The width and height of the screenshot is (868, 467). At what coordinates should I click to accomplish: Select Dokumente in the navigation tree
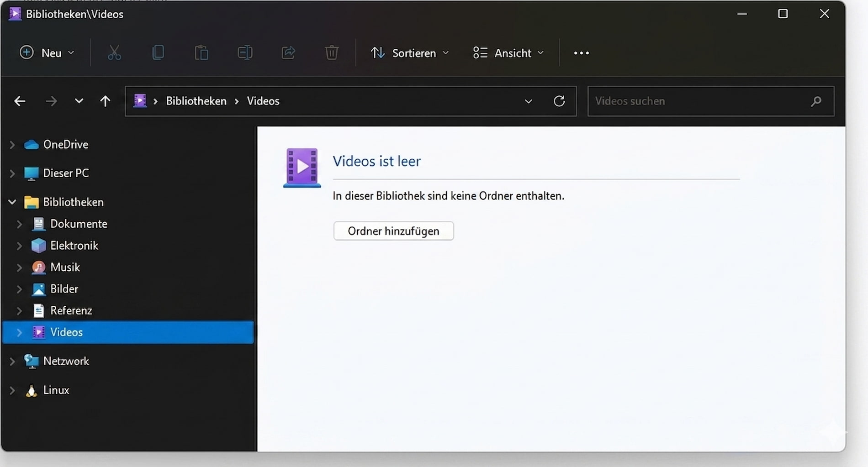[79, 224]
